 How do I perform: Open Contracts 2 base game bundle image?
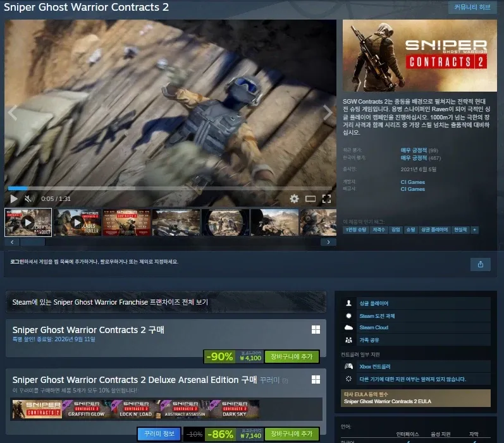point(37,410)
